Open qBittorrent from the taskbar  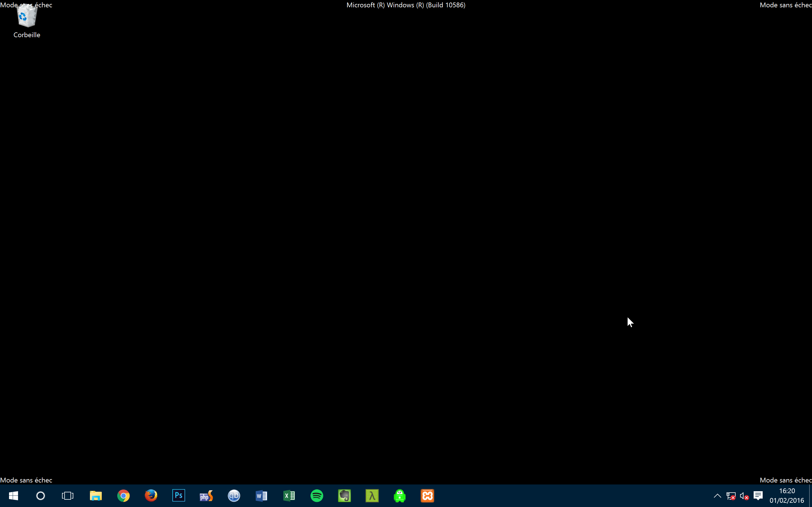[234, 496]
